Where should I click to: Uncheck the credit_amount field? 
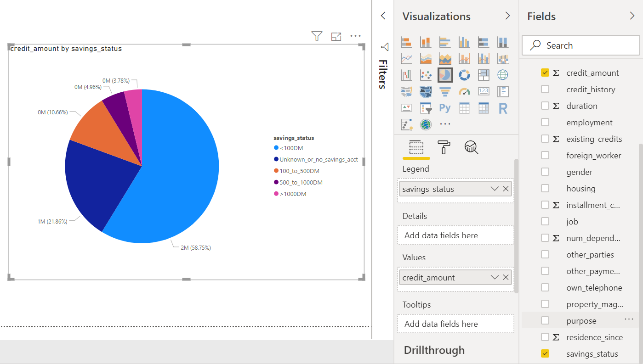[x=545, y=73]
